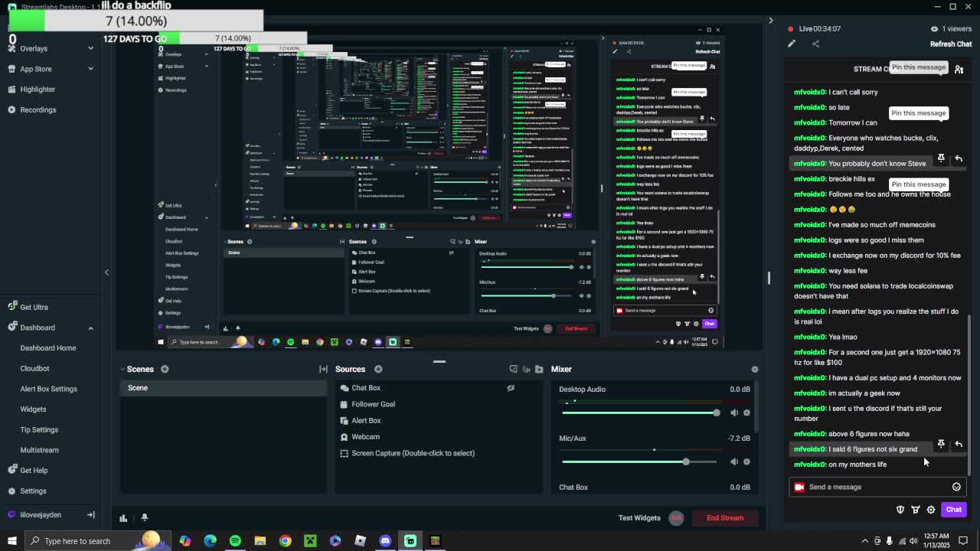Add a new source with plus icon
The height and width of the screenshot is (551, 980).
(378, 369)
